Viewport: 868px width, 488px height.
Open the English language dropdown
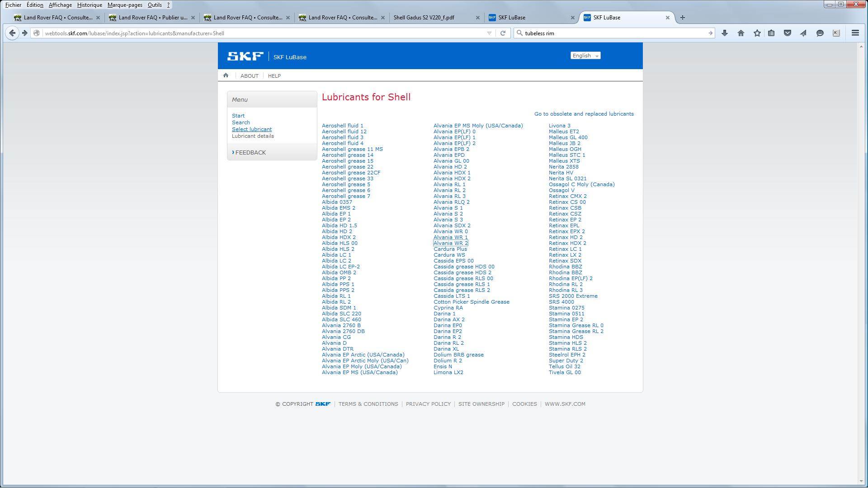point(585,56)
